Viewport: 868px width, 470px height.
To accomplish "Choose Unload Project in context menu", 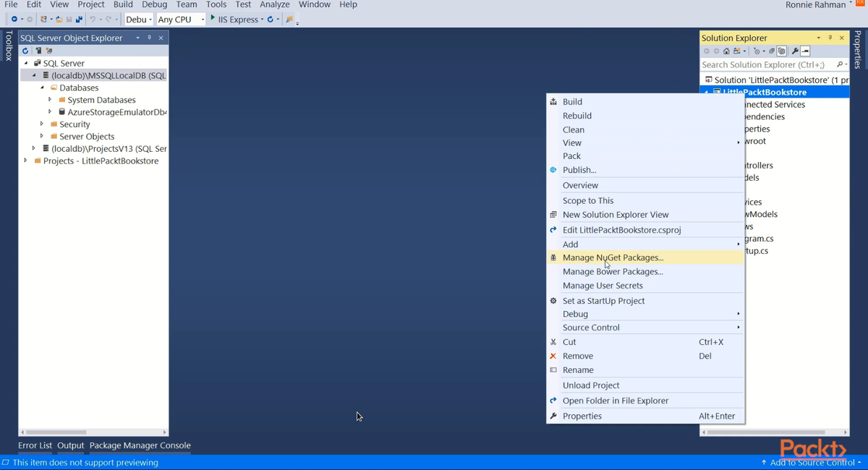I will [591, 385].
